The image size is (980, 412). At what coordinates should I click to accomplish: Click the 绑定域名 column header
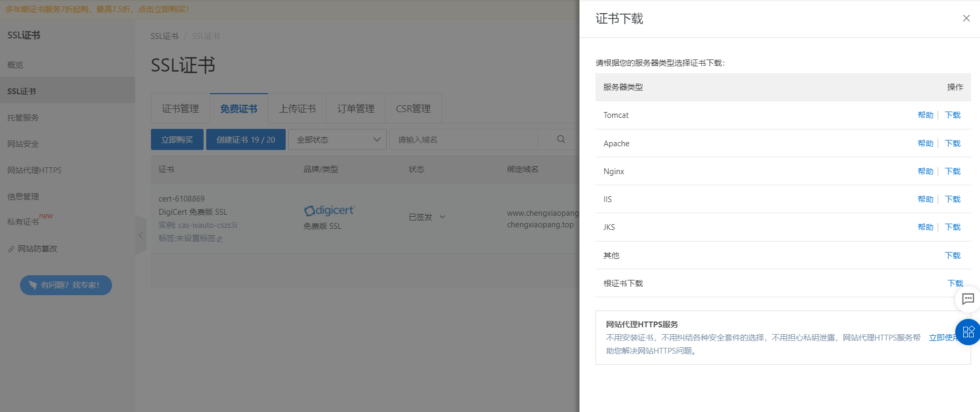[522, 169]
